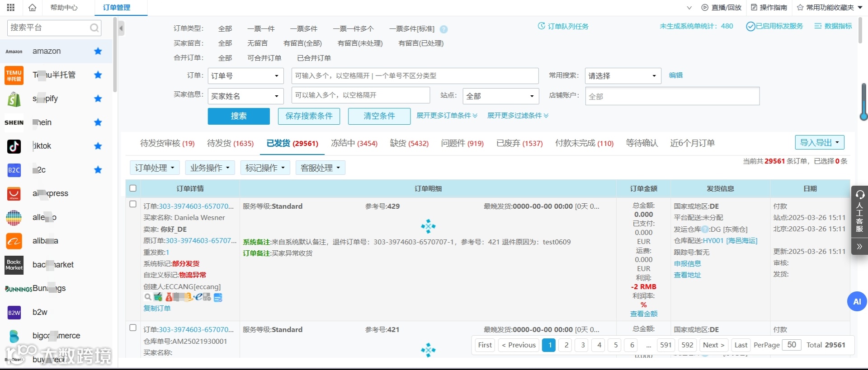This screenshot has height=370, width=868.
Task: Select the Back Market platform logo
Action: tap(14, 265)
